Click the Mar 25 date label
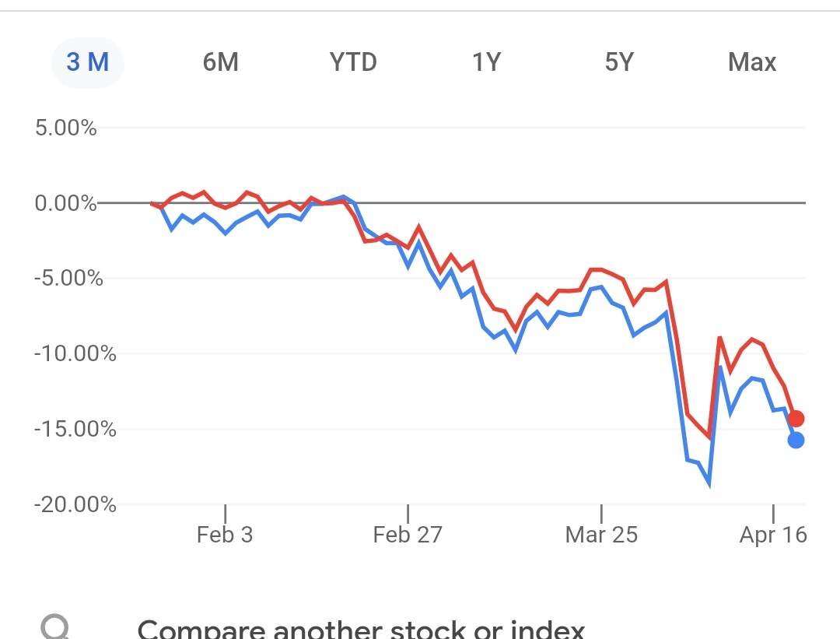 pos(601,535)
